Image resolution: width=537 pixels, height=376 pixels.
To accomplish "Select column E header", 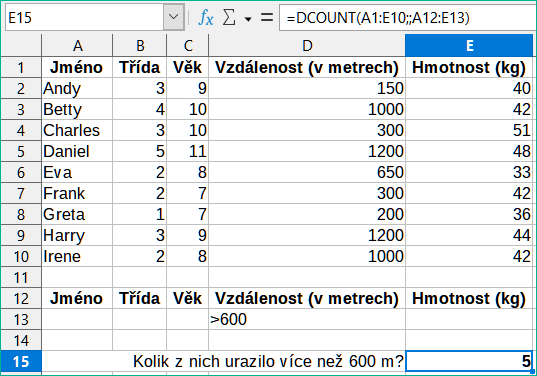I will pyautogui.click(x=469, y=46).
